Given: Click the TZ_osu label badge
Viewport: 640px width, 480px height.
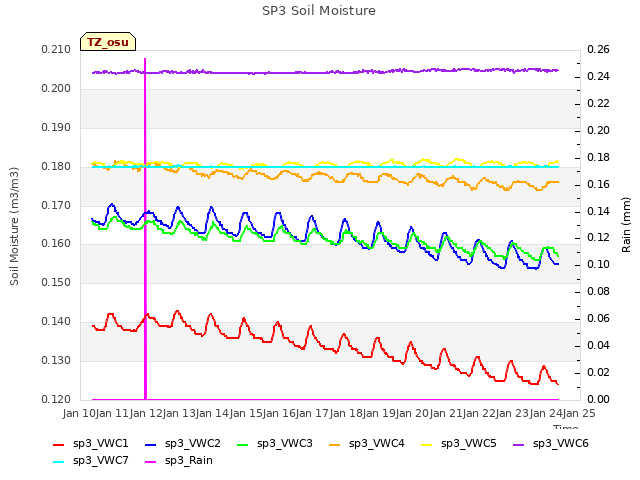Looking at the screenshot, I should (108, 42).
